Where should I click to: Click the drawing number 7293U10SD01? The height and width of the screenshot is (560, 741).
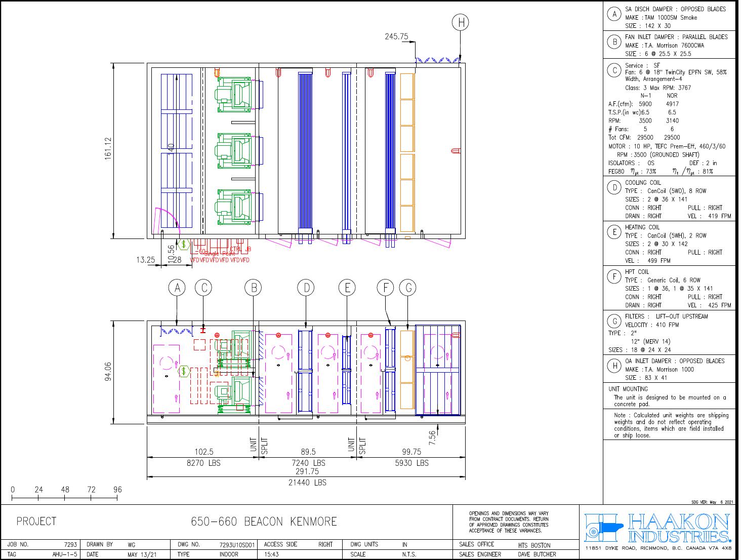click(x=237, y=545)
